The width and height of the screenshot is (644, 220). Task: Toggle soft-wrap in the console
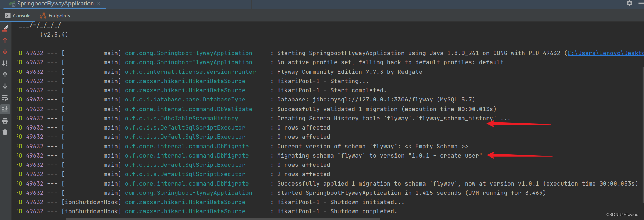[x=5, y=98]
